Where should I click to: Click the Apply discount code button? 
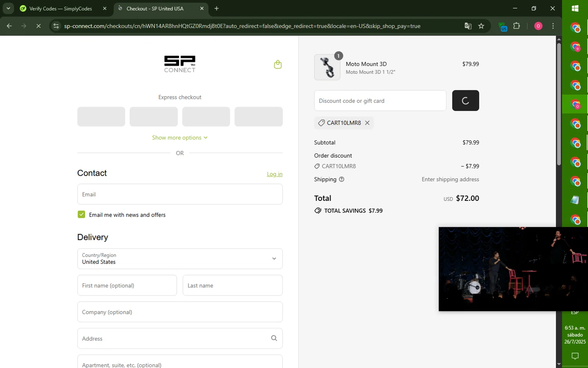(465, 100)
